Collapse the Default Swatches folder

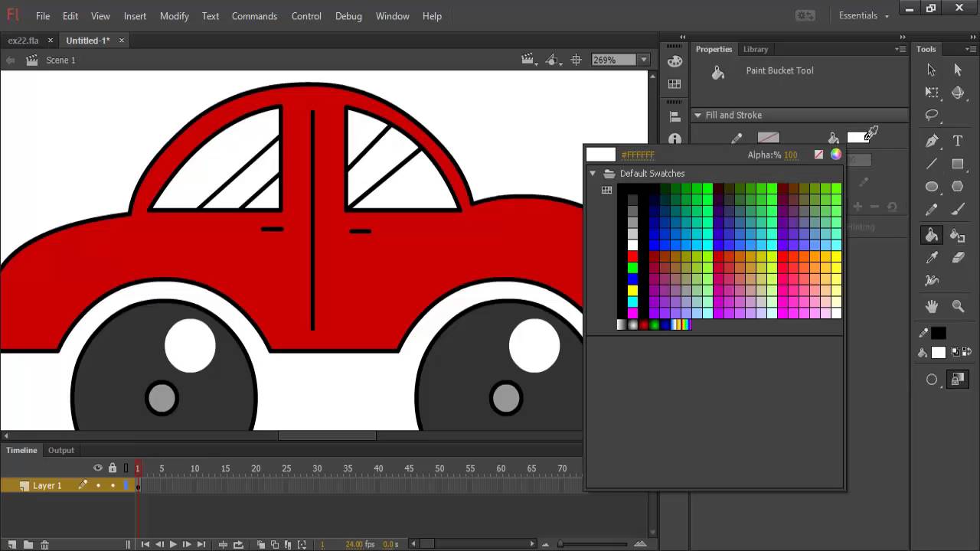(593, 174)
